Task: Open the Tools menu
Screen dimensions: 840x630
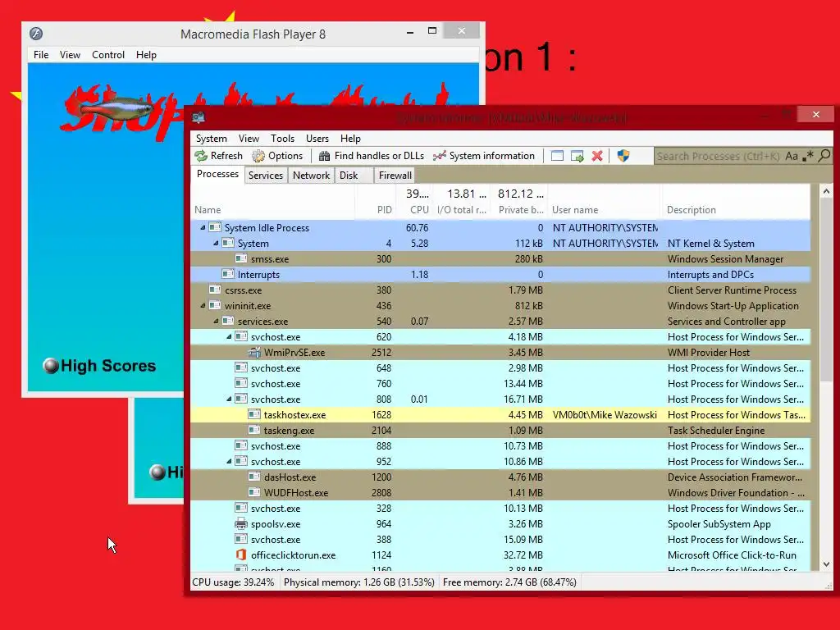Action: [x=282, y=138]
